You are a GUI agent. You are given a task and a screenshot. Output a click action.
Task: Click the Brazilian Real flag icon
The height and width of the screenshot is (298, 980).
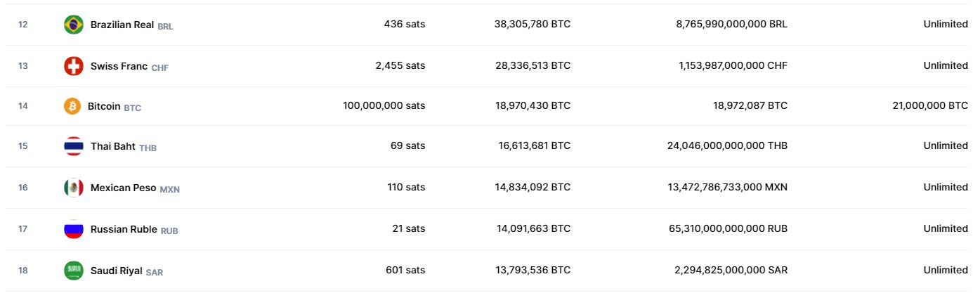(x=74, y=25)
